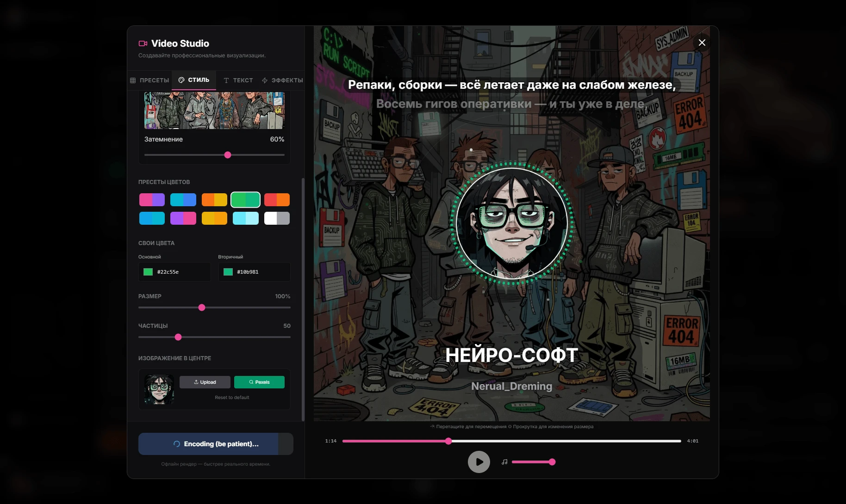
Task: Open the ПРЕСЕТЫ tab
Action: [x=150, y=80]
